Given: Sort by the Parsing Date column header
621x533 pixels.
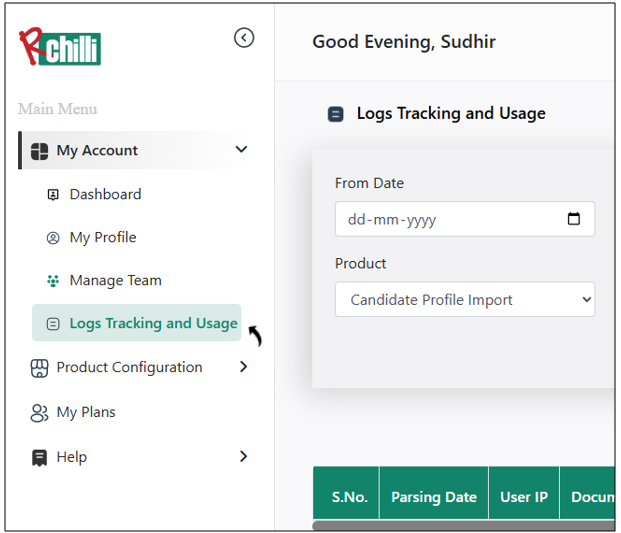Looking at the screenshot, I should (x=433, y=497).
